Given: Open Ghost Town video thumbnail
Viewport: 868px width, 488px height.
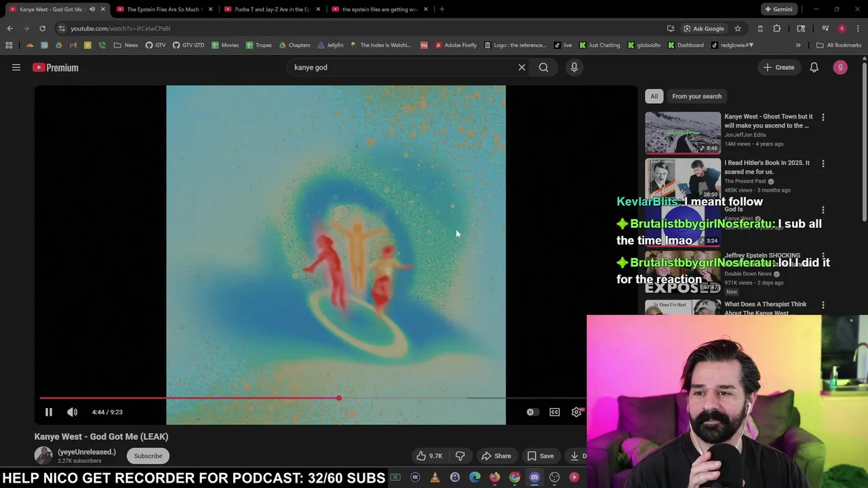Looking at the screenshot, I should [x=683, y=132].
